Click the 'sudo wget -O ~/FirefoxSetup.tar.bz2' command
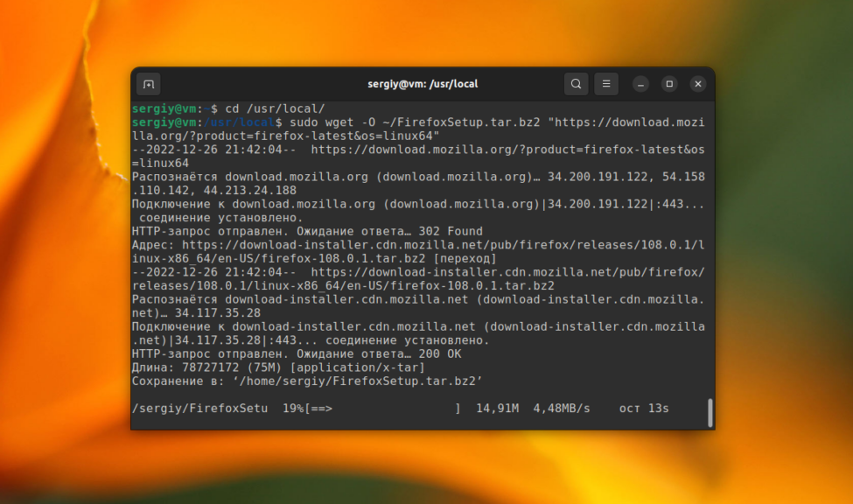Viewport: 853px width, 504px height. (x=415, y=122)
